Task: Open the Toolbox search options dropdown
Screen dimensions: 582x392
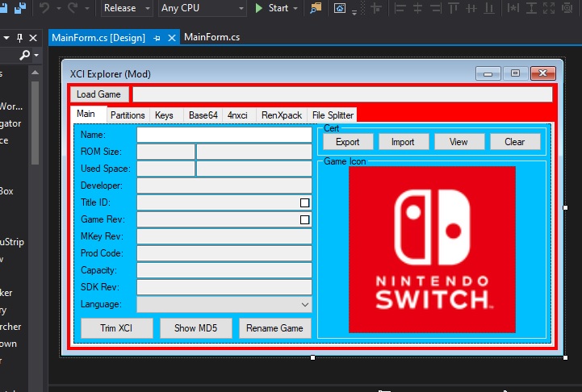Action: coord(36,56)
